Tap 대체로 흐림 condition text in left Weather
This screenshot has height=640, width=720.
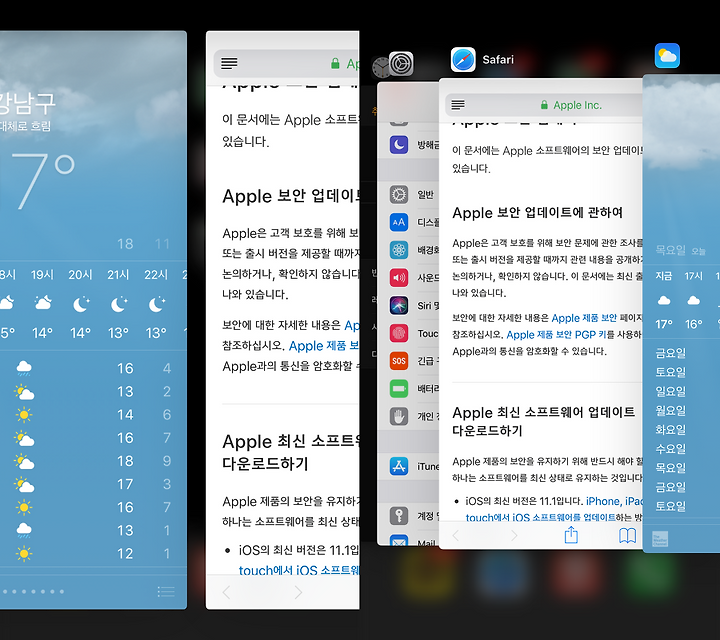coord(25,126)
